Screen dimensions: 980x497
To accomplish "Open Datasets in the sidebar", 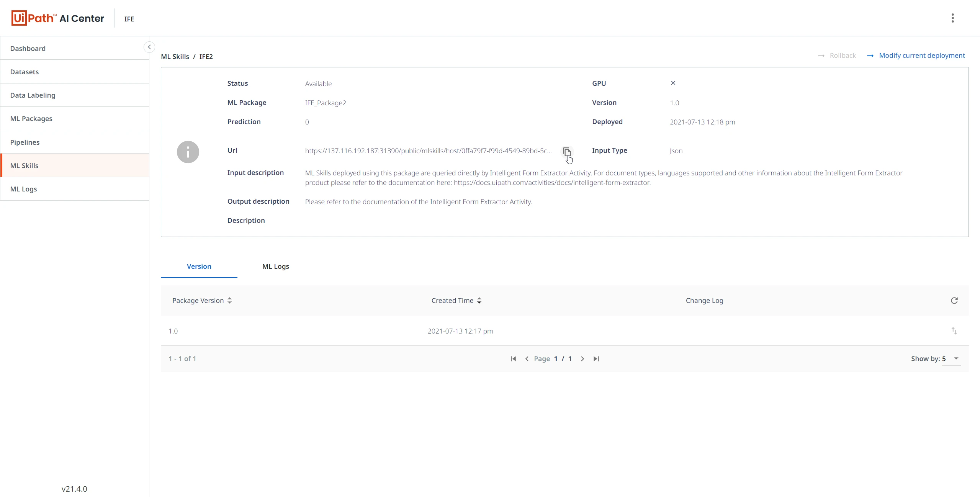I will coord(75,72).
